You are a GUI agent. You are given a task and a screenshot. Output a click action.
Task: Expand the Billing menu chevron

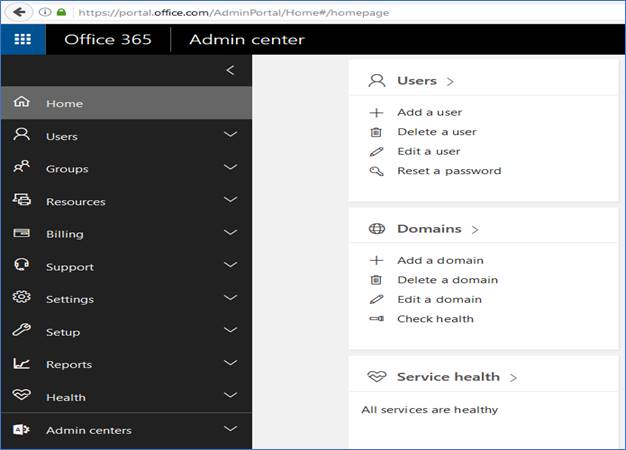coord(230,232)
